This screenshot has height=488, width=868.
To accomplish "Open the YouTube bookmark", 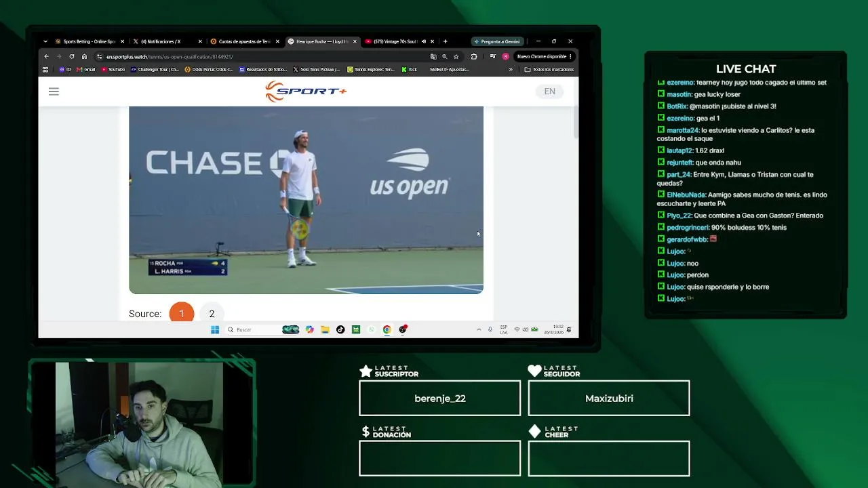I will [x=113, y=69].
